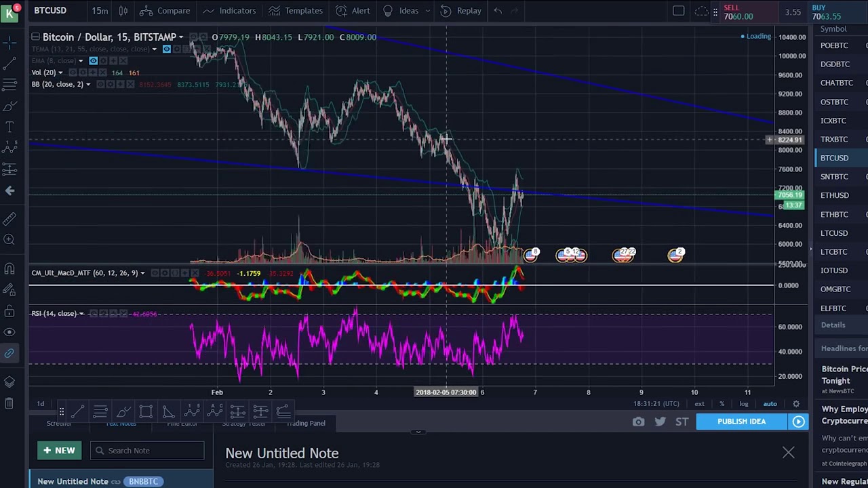Viewport: 868px width, 488px height.
Task: Toggle TEMA indicator visibility eye
Action: 166,49
